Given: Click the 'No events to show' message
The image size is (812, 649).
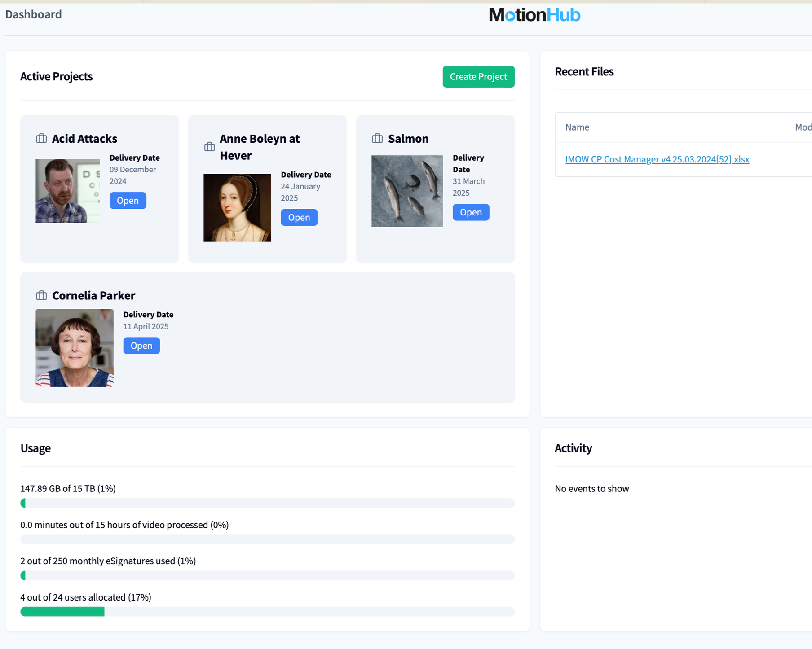Looking at the screenshot, I should click(592, 489).
